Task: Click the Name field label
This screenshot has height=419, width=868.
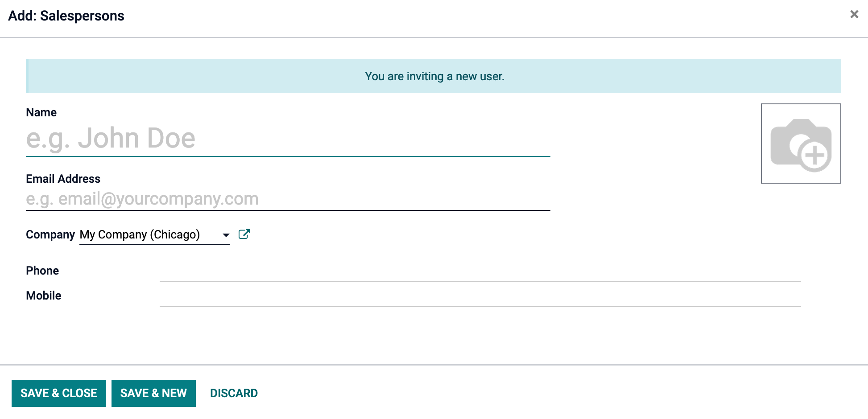Action: point(41,112)
